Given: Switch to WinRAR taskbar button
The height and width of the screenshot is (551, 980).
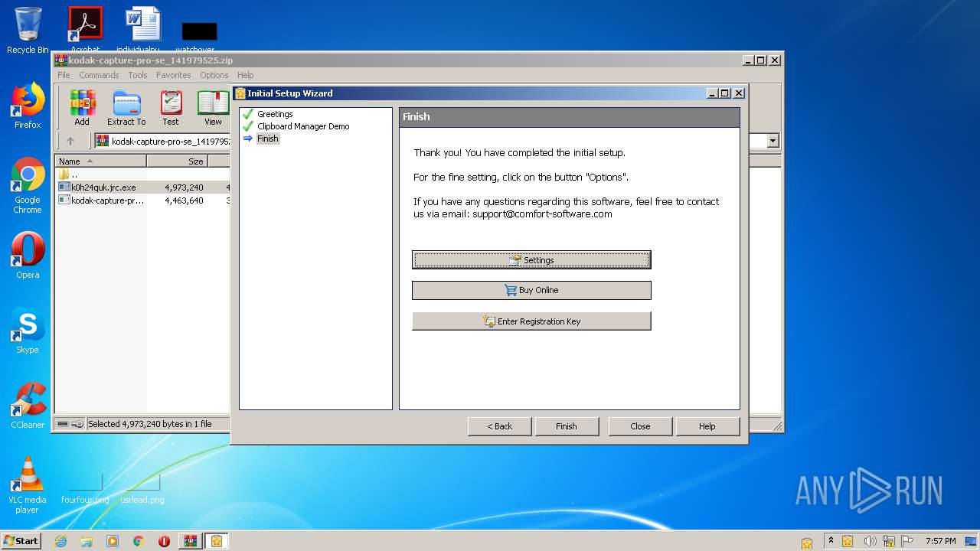Looking at the screenshot, I should point(190,541).
